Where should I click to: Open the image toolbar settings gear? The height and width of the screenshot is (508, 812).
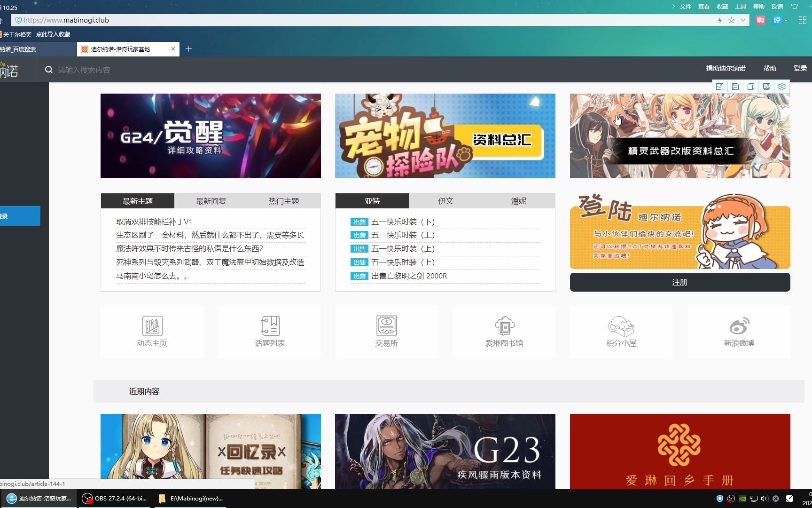[x=782, y=87]
